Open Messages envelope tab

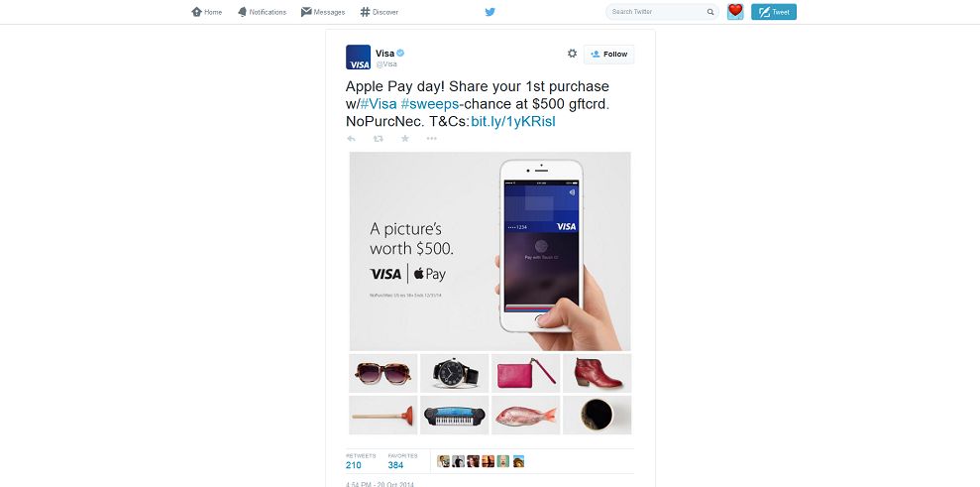click(323, 12)
